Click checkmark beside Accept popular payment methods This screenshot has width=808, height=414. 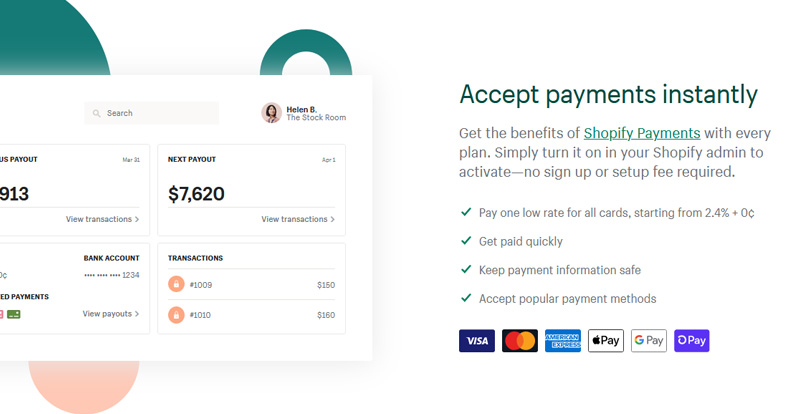(466, 298)
